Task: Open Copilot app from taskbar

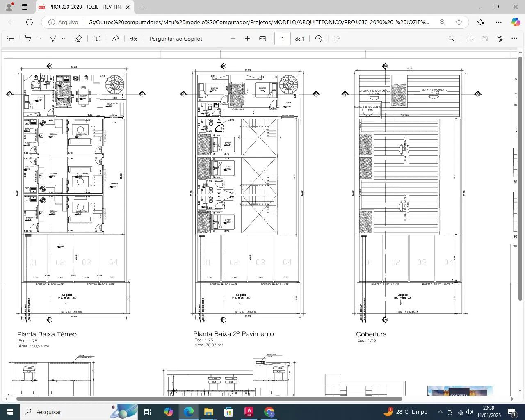Action: click(x=168, y=412)
